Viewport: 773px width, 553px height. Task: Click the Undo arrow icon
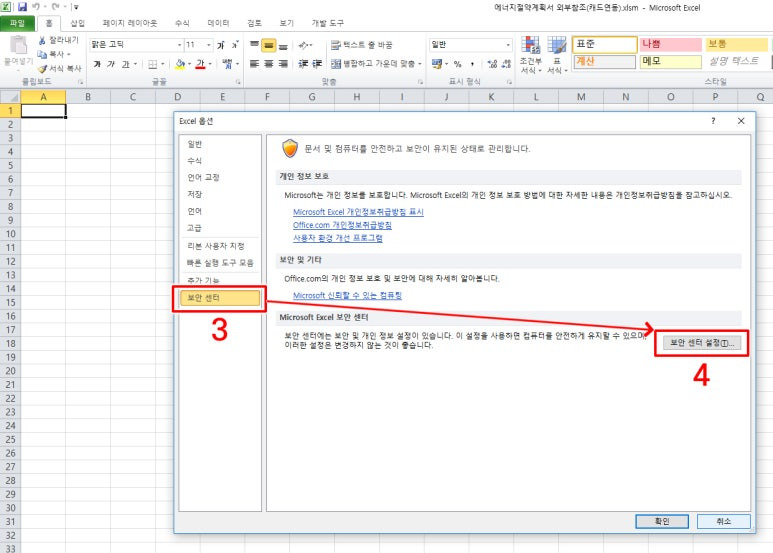pos(36,7)
